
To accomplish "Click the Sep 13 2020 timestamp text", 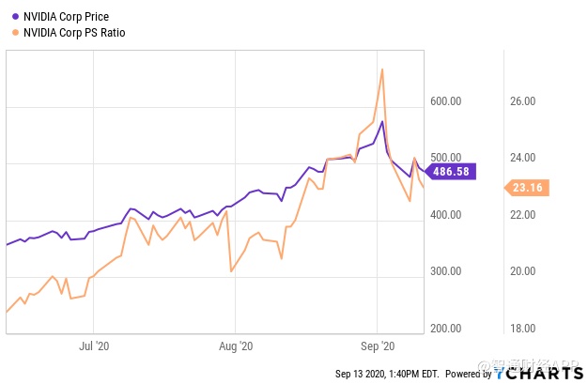I will pyautogui.click(x=387, y=374).
